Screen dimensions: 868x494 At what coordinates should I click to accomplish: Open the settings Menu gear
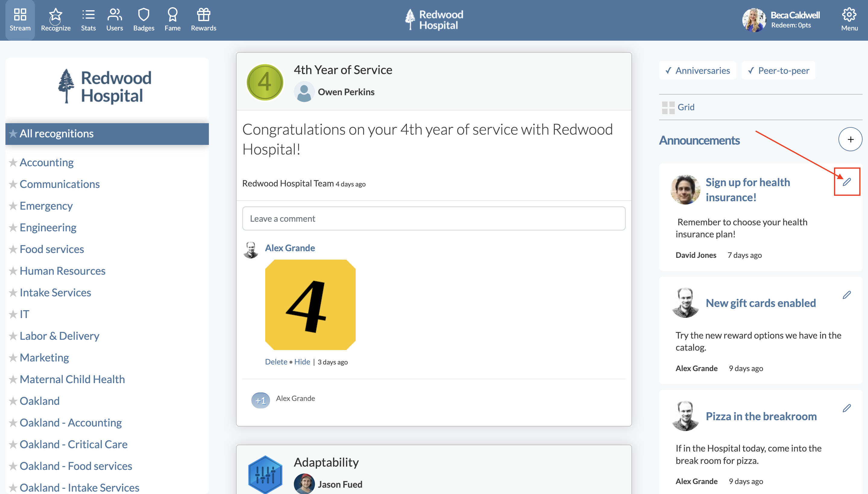(x=849, y=19)
